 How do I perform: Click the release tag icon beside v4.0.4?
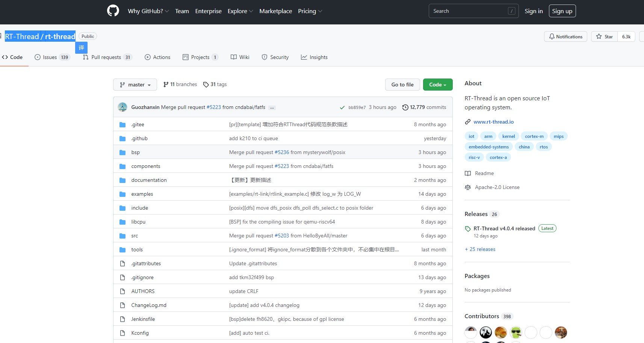(x=468, y=229)
